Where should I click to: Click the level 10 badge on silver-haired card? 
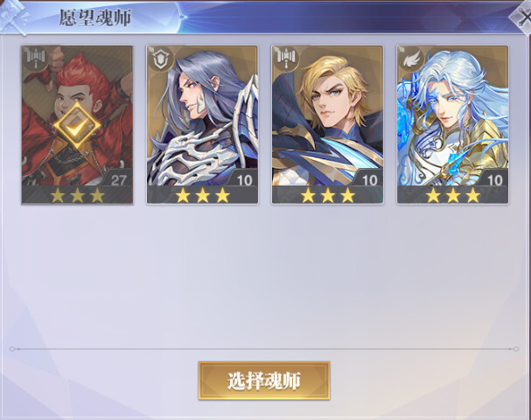[244, 179]
